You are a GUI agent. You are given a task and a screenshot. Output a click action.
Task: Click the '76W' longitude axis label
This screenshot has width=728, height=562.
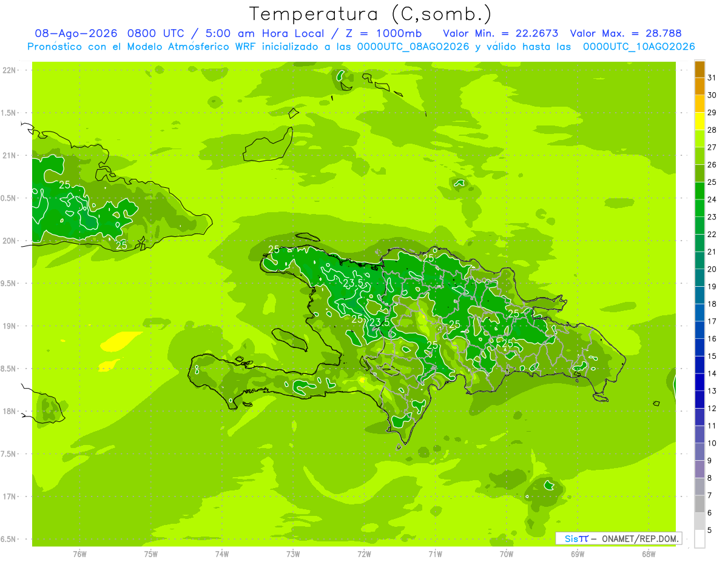[79, 554]
